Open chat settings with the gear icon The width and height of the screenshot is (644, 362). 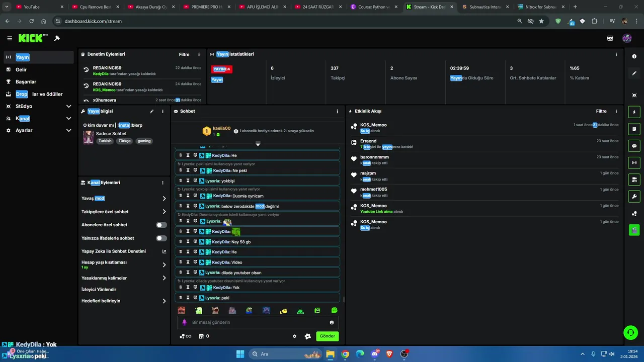coord(295,336)
